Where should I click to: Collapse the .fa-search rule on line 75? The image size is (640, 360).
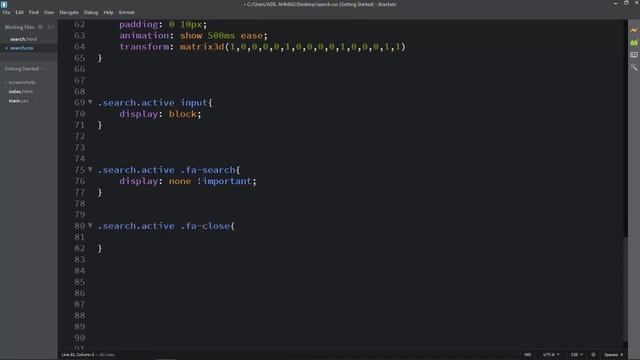coord(90,169)
